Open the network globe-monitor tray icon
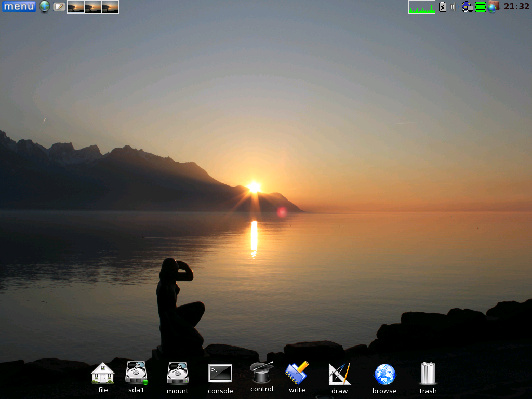This screenshot has height=399, width=532. pyautogui.click(x=467, y=7)
